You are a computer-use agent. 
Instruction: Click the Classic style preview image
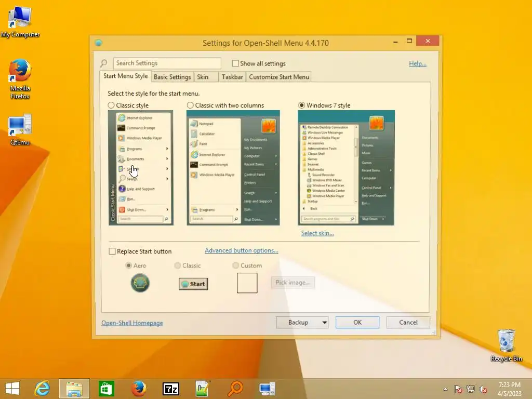(x=140, y=168)
